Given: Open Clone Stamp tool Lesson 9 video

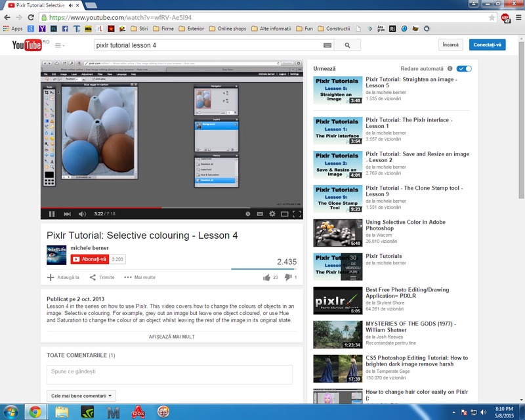Looking at the screenshot, I should tap(414, 191).
